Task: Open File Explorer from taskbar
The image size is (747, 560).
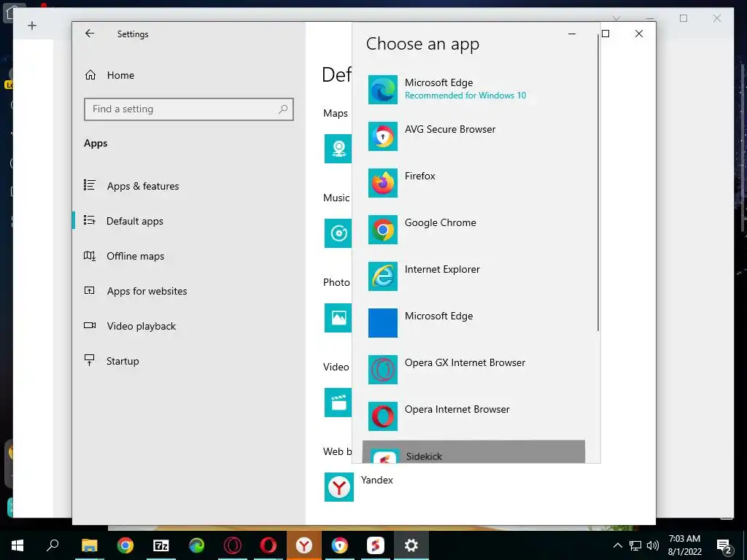Action: click(x=89, y=545)
